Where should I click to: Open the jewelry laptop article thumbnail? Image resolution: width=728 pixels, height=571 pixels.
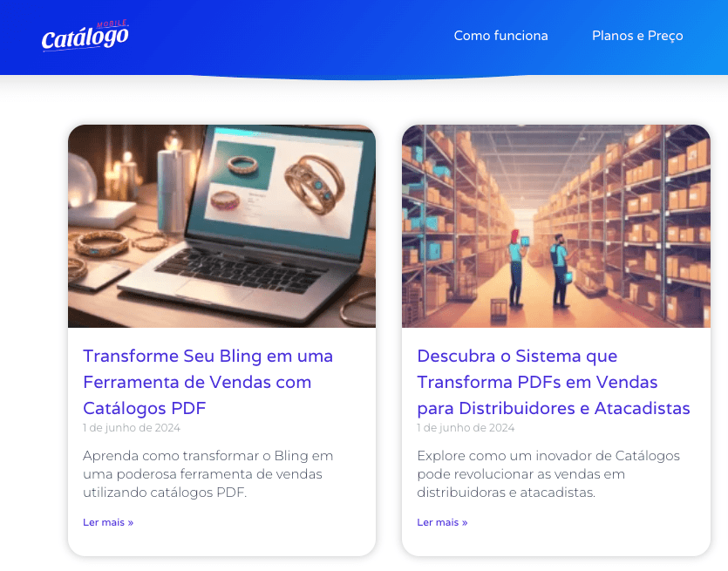pos(222,226)
